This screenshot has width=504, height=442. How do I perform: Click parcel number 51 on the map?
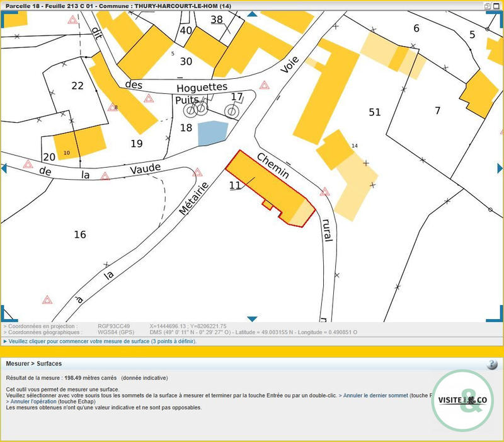[375, 112]
